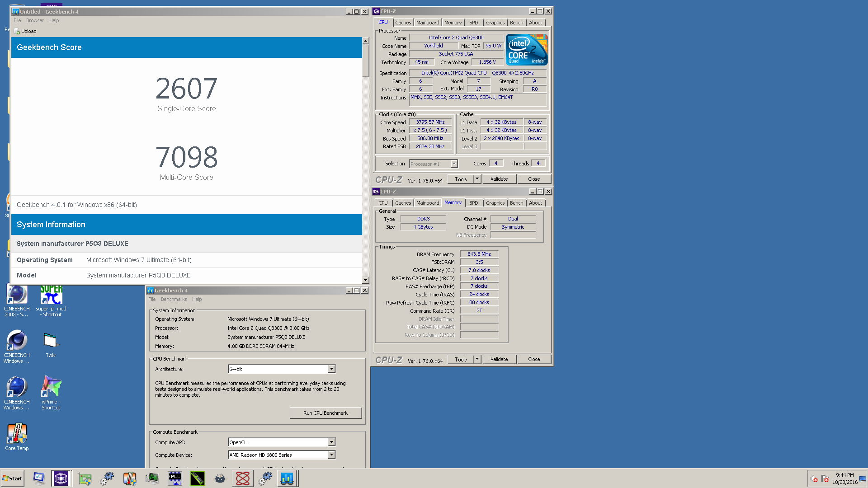Click DRAM Frequency value 843.5 MHz
This screenshot has width=868, height=488.
tap(479, 254)
